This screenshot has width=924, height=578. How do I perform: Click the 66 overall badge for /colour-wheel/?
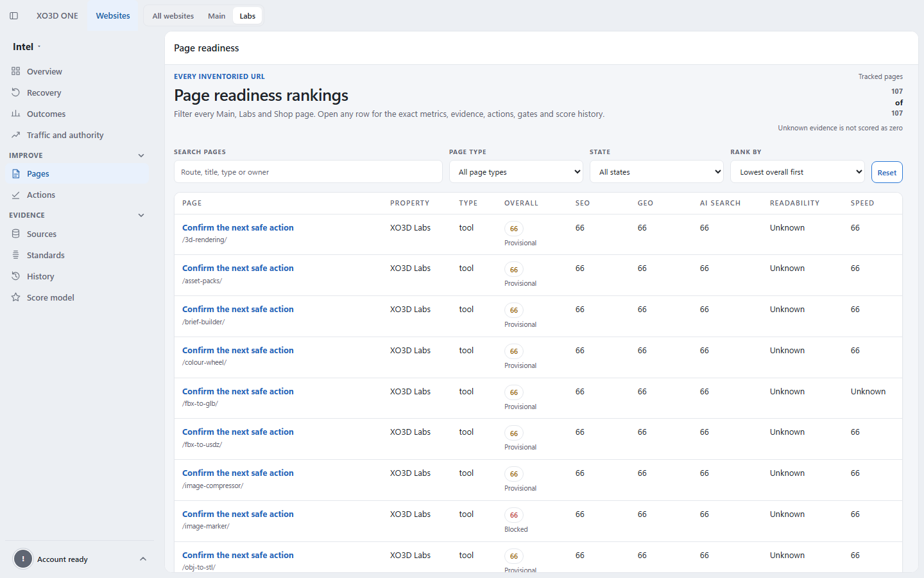(514, 351)
